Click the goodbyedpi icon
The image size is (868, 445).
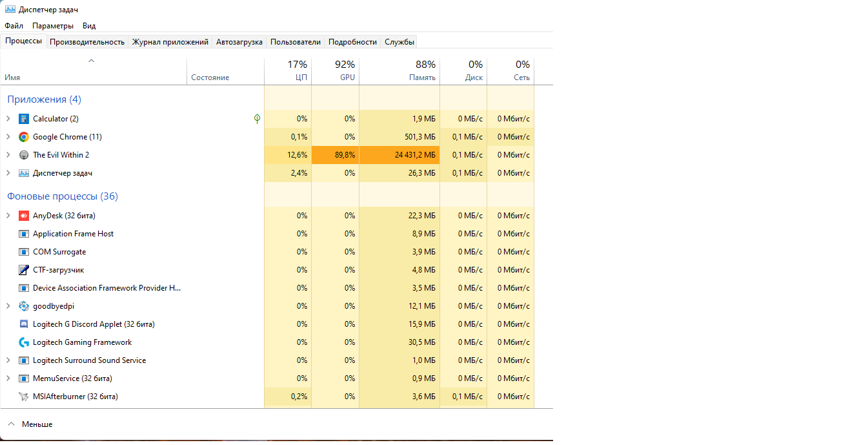point(24,306)
